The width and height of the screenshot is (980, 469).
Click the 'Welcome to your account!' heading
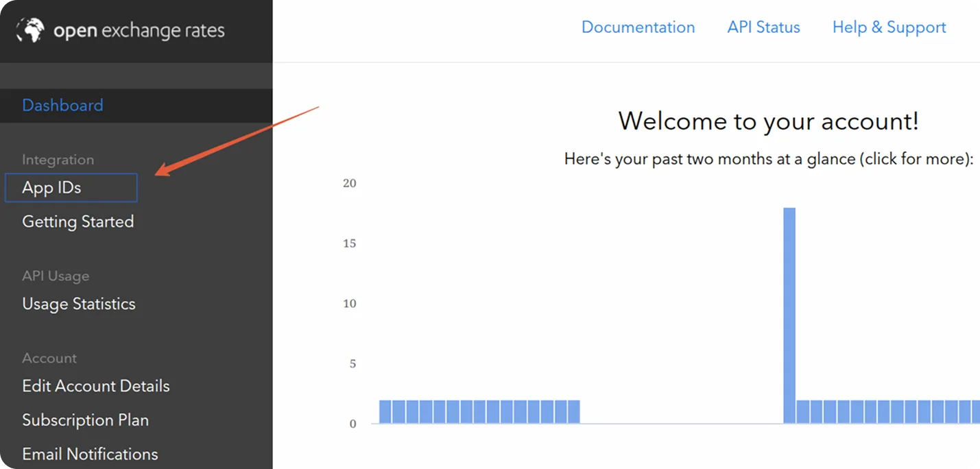[768, 121]
